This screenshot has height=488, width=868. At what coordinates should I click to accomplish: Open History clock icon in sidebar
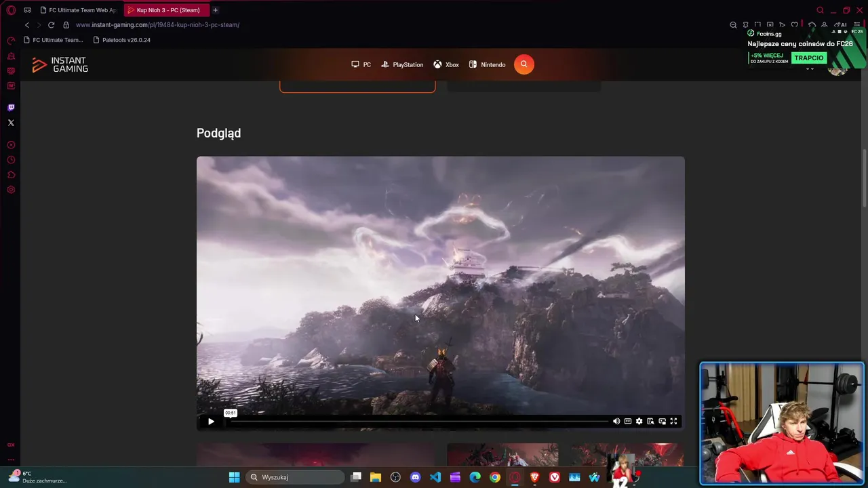[x=11, y=160]
